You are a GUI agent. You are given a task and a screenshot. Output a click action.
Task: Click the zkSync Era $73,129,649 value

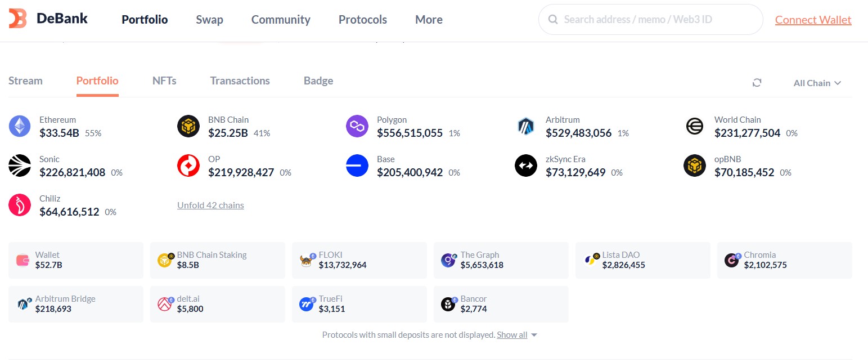click(x=575, y=172)
